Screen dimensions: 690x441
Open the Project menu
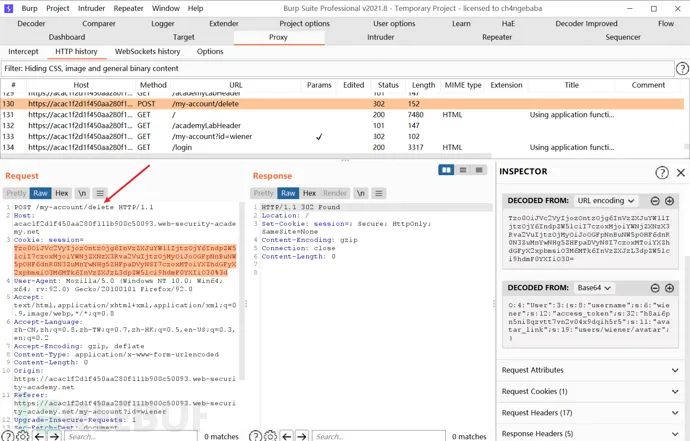(x=58, y=8)
